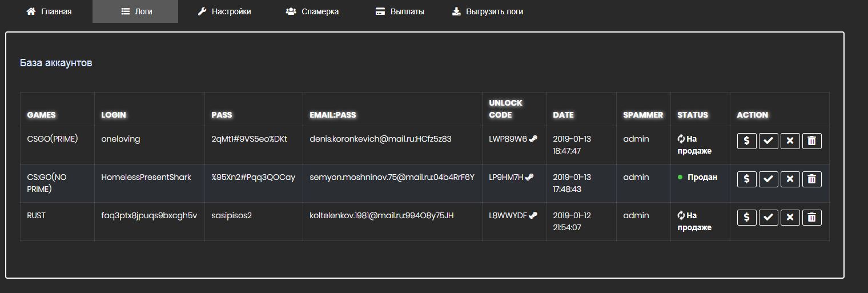Click the Steam icon beside the RUST unlock code
The image size is (868, 293).
tap(533, 215)
